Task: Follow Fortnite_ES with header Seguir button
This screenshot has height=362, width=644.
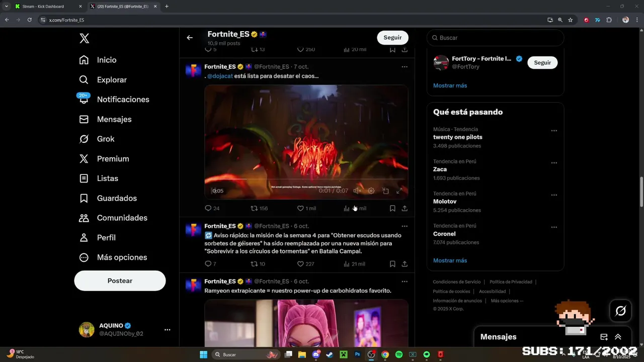Action: (392, 38)
